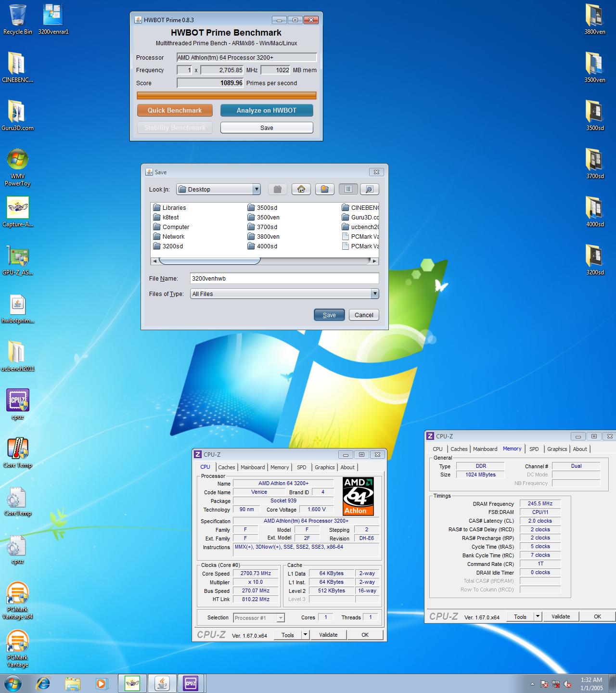Image resolution: width=616 pixels, height=693 pixels.
Task: Click the Home icon in Save dialog
Action: tap(301, 189)
